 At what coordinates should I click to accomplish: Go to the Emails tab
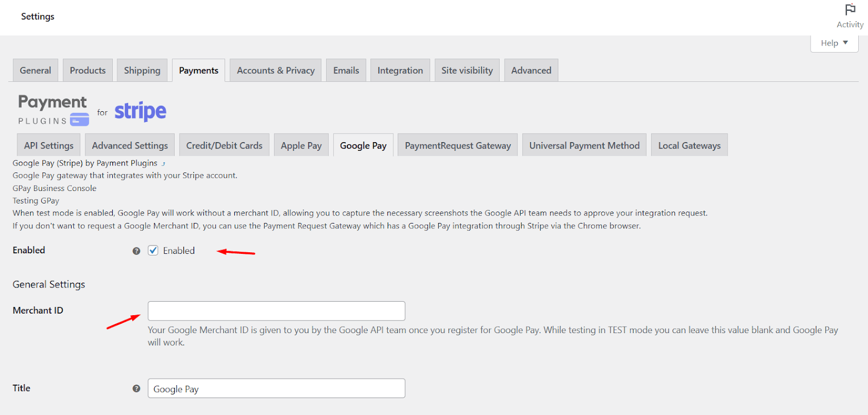click(x=346, y=71)
